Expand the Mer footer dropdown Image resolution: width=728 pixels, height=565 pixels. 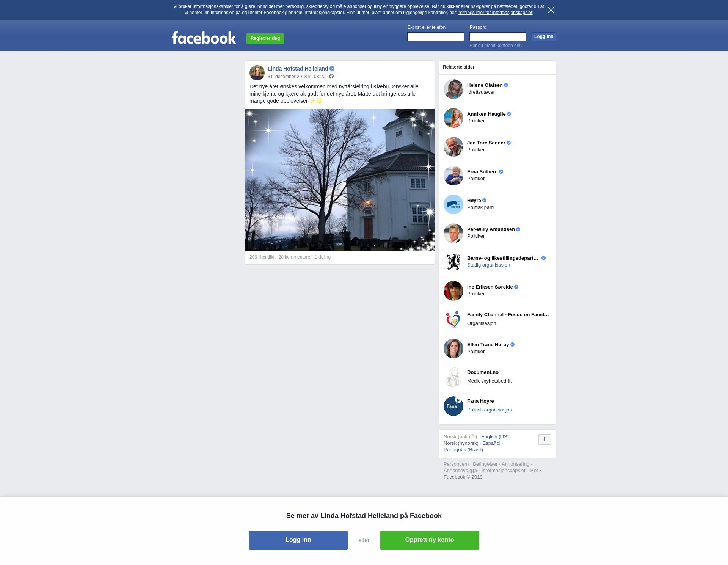tap(535, 471)
